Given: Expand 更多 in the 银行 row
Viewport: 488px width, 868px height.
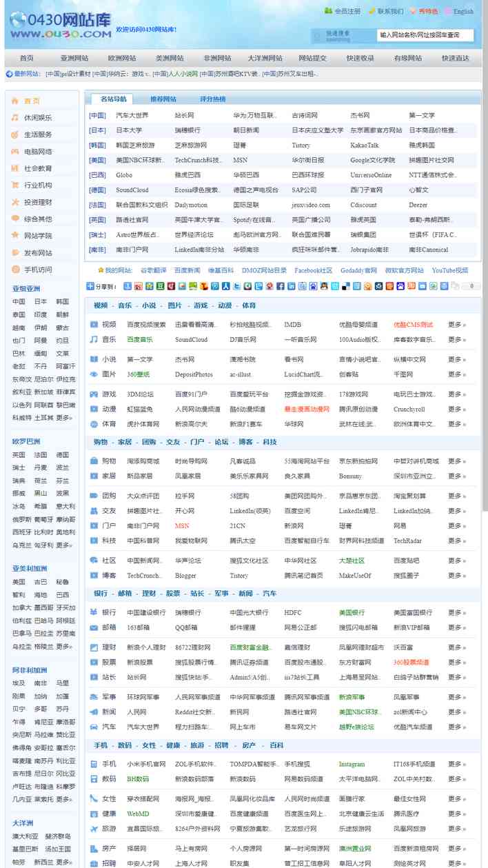Looking at the screenshot, I should (457, 612).
